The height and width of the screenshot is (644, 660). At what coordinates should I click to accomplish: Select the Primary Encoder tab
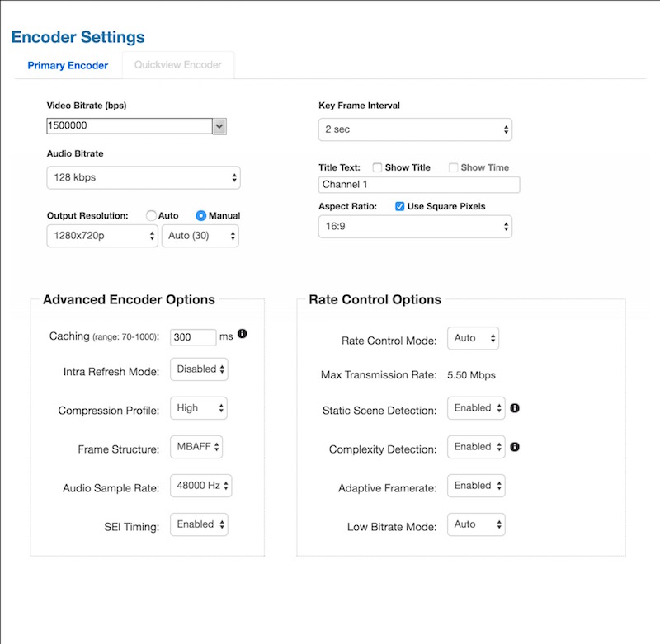pyautogui.click(x=68, y=65)
